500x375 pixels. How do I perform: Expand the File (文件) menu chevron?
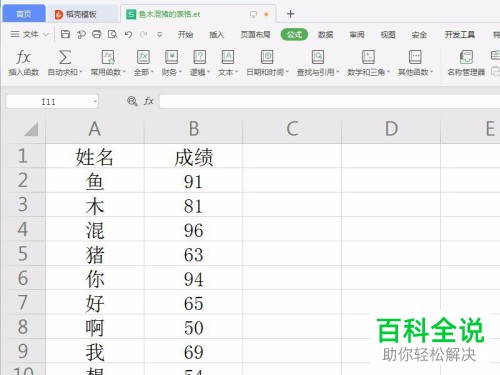coord(46,34)
